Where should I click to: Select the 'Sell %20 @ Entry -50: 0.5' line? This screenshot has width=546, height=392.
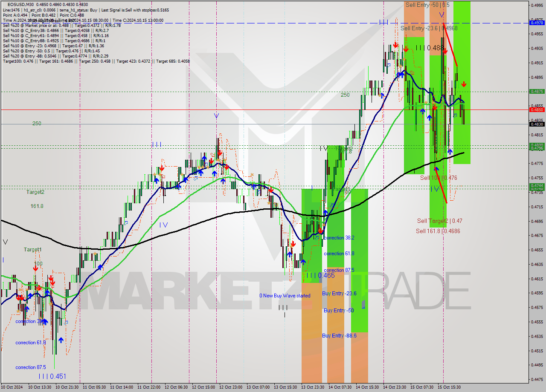tap(52, 51)
